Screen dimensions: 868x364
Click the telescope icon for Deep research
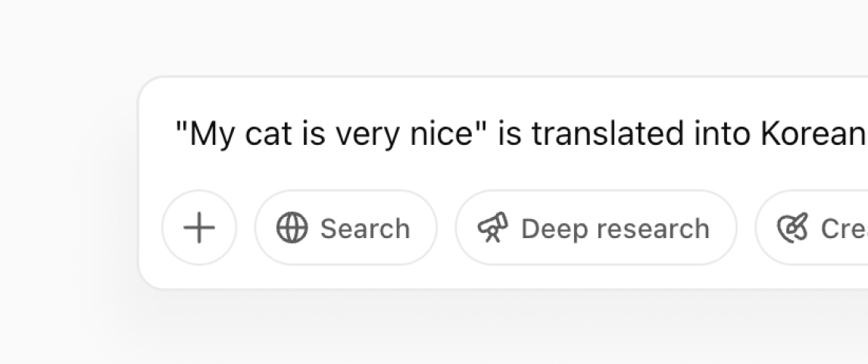[492, 227]
